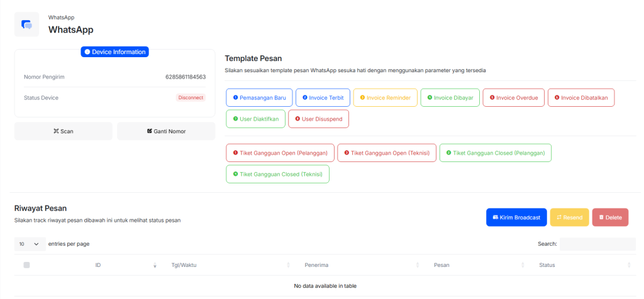Open the Invoice Terbit template
Viewport: 644px width, 299px height.
tap(323, 97)
